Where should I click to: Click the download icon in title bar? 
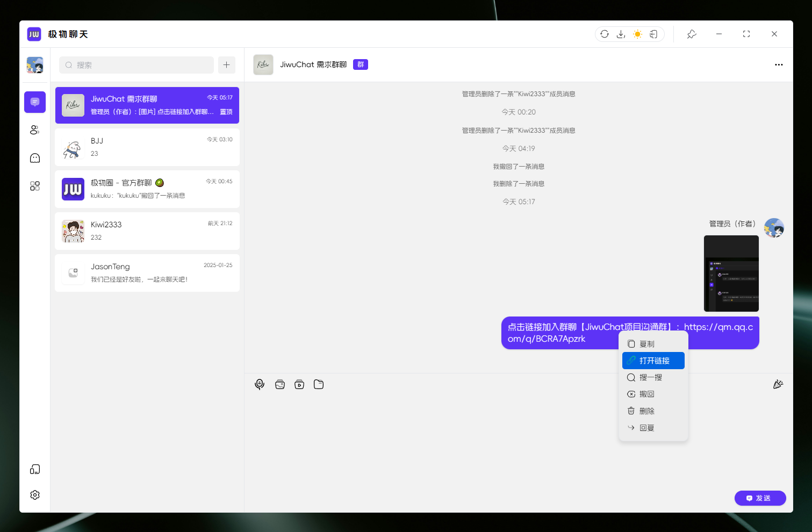(621, 34)
